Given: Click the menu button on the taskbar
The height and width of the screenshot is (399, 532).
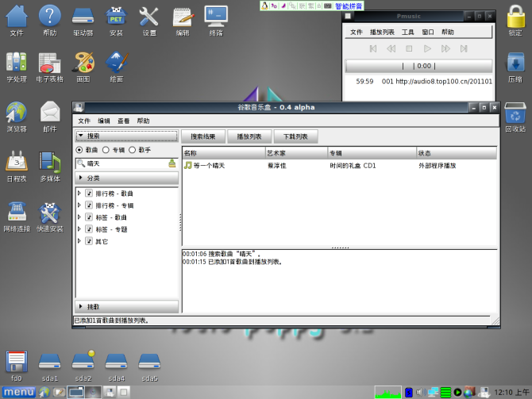Looking at the screenshot, I should pos(18,392).
